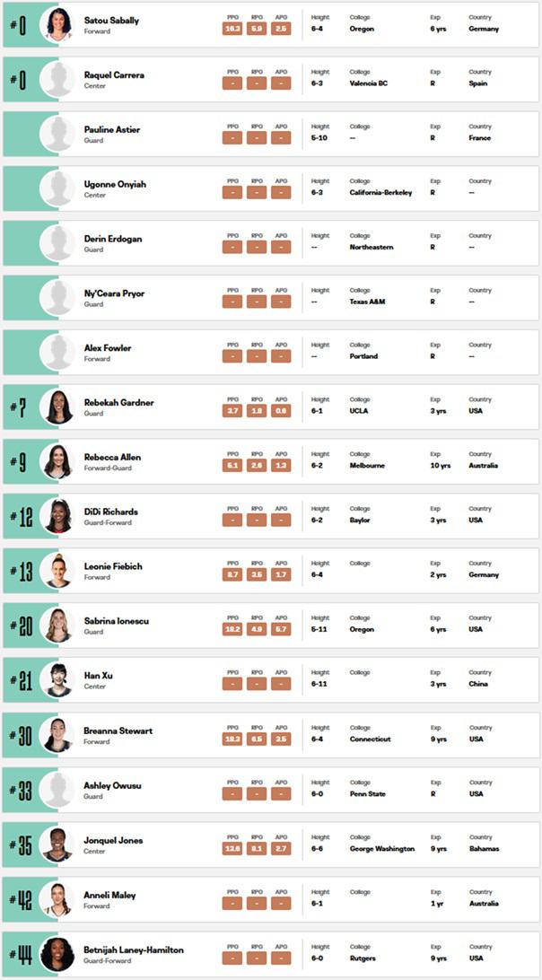This screenshot has height=980, width=542.
Task: Open Satou Sabally's player headshot
Action: point(57,25)
